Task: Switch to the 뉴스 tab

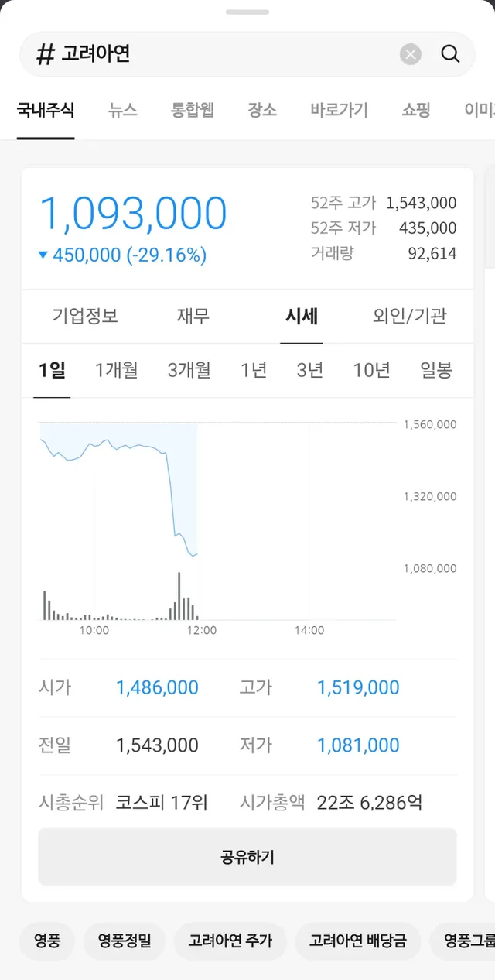Action: coord(123,110)
